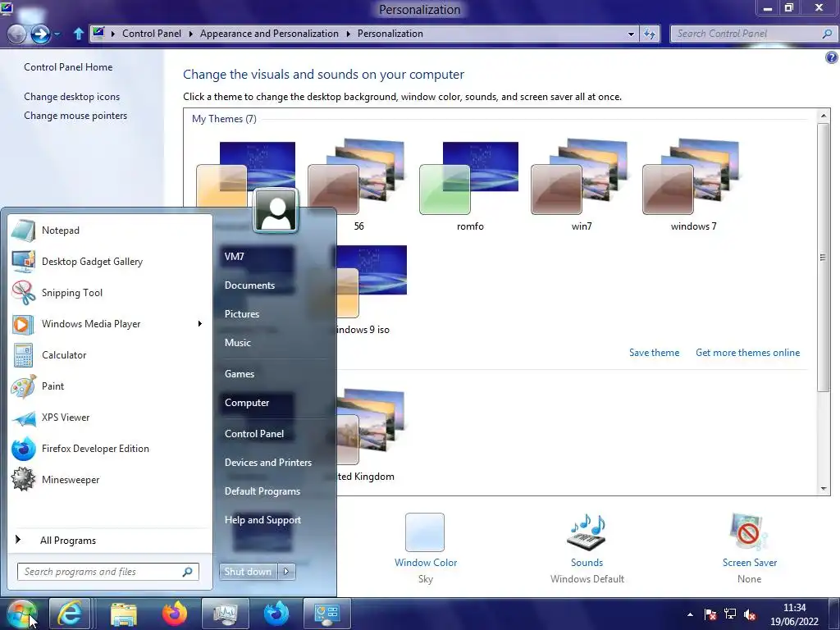Viewport: 840px width, 630px height.
Task: Select the win7 theme
Action: (x=582, y=185)
